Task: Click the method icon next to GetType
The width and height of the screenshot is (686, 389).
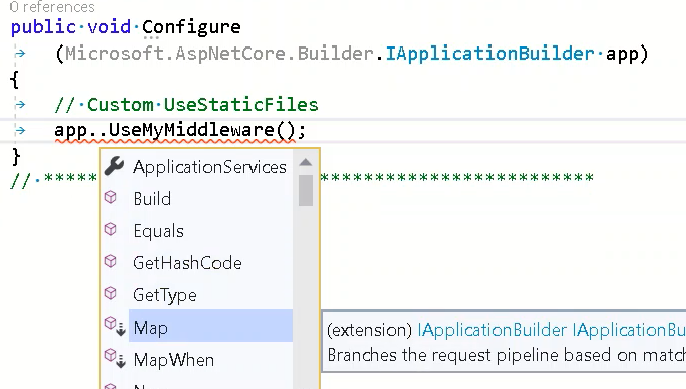Action: point(111,293)
